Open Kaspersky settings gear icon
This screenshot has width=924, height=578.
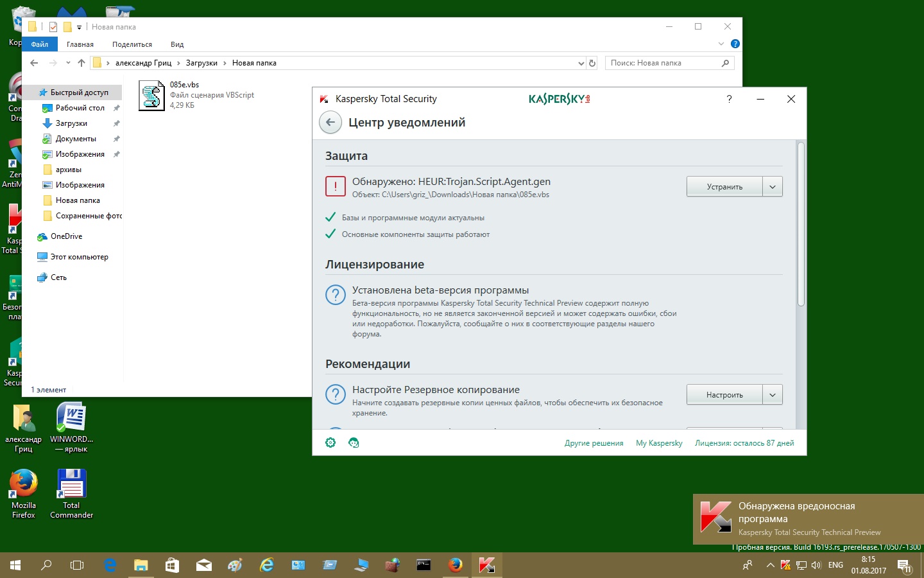(330, 442)
